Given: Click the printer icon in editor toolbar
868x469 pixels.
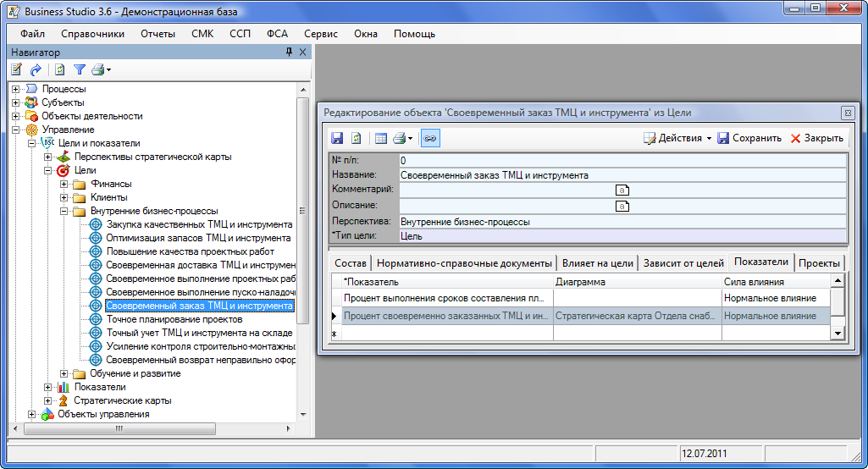Looking at the screenshot, I should coord(399,139).
